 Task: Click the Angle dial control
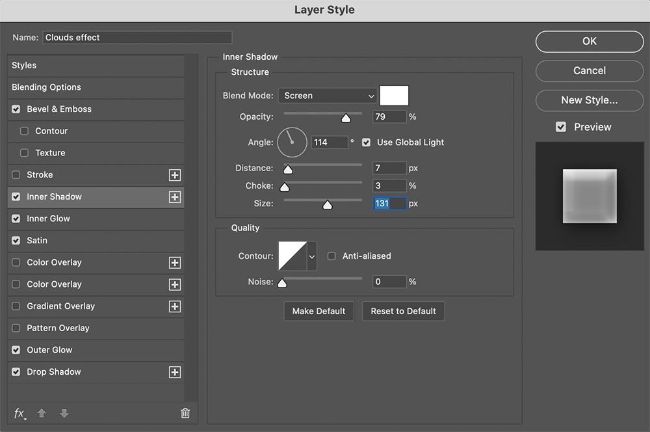[292, 142]
